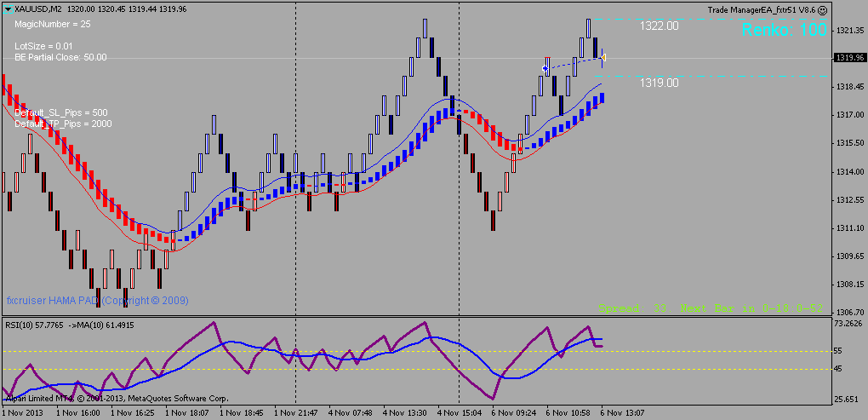Select the MagicNumber = 25 text

coord(53,25)
